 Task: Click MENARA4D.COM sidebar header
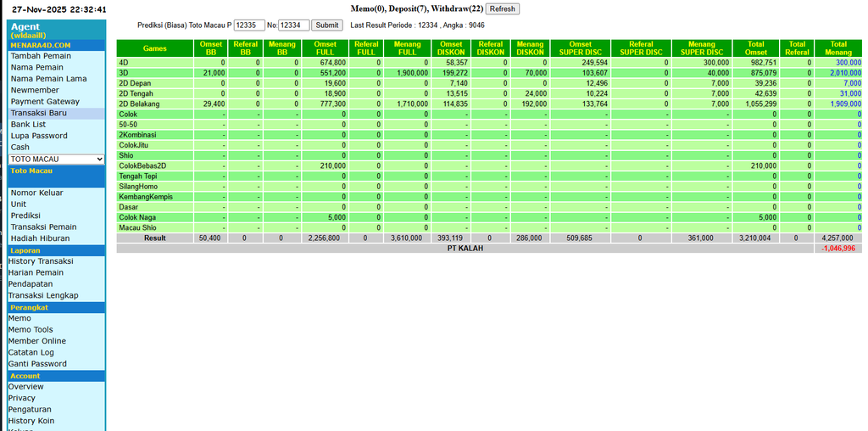tap(57, 45)
